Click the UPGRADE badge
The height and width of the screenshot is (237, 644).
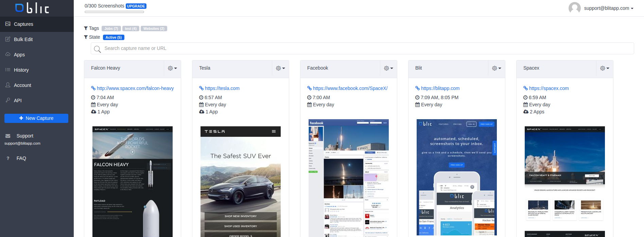[136, 6]
